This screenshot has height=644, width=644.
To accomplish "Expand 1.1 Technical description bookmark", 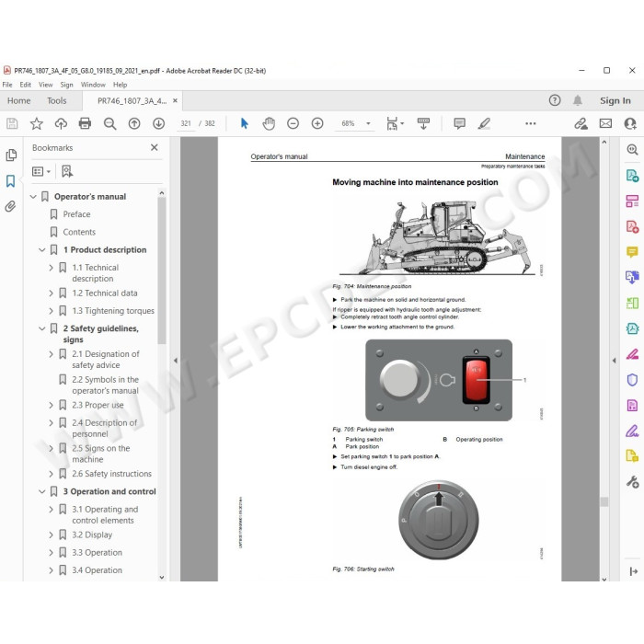I will click(x=51, y=268).
